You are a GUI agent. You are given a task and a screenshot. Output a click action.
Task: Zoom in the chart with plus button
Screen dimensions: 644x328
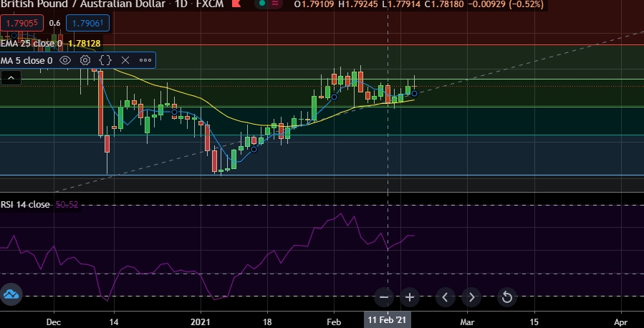[410, 296]
